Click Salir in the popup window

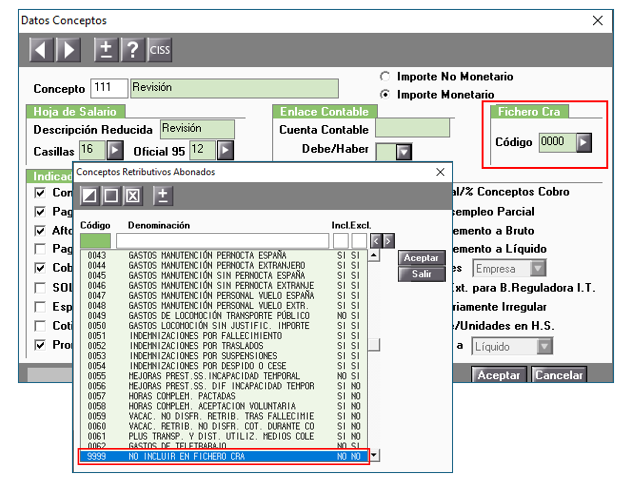422,273
